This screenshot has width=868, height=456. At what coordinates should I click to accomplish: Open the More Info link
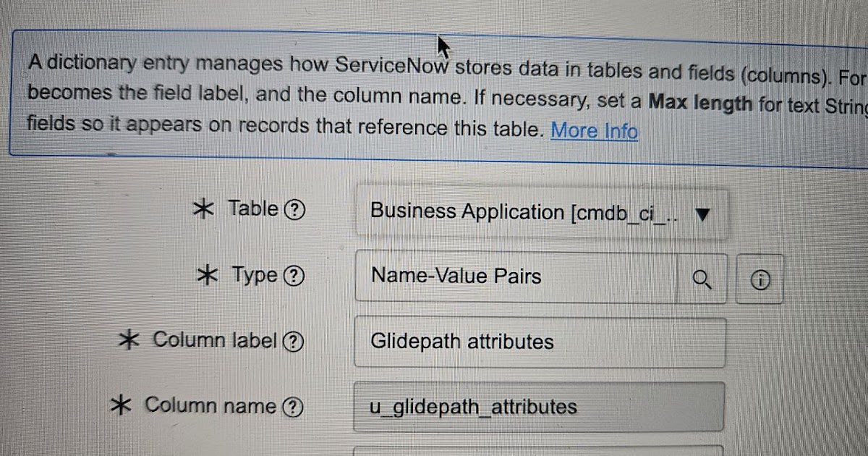[x=594, y=131]
